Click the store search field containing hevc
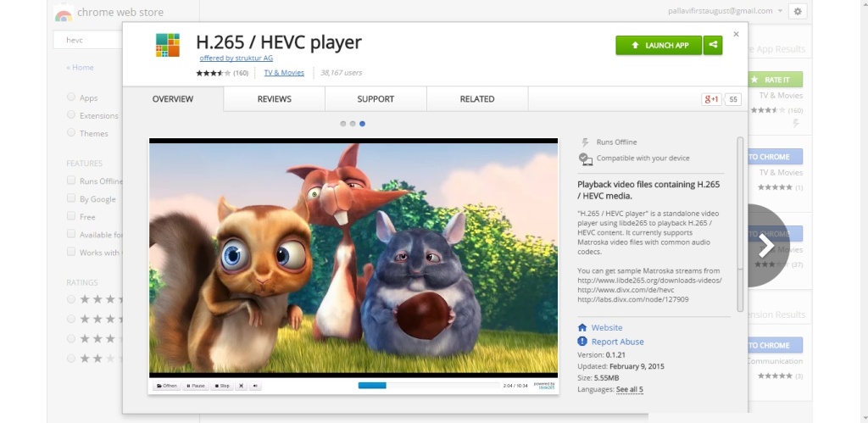Viewport: 868px width, 423px height. pos(87,40)
